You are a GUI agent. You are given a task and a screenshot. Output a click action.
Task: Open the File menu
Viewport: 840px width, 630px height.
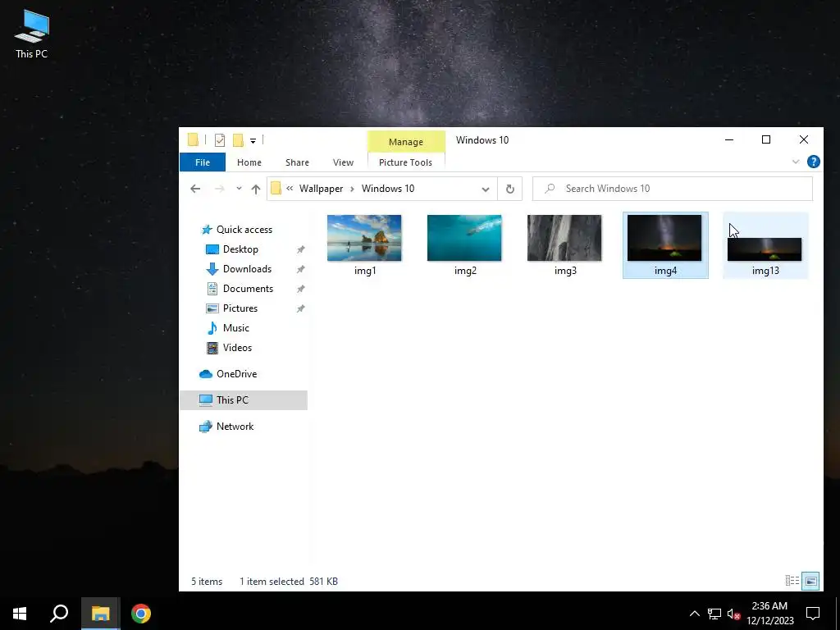click(x=203, y=162)
